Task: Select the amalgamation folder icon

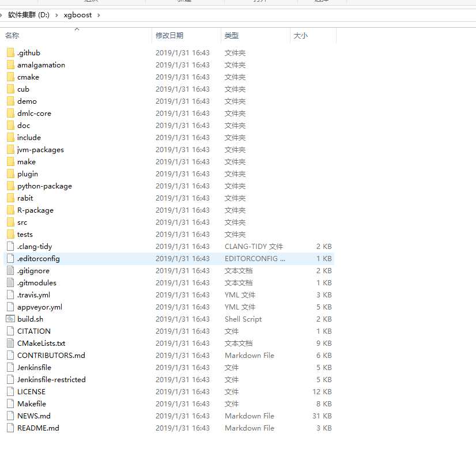Action: click(x=10, y=65)
